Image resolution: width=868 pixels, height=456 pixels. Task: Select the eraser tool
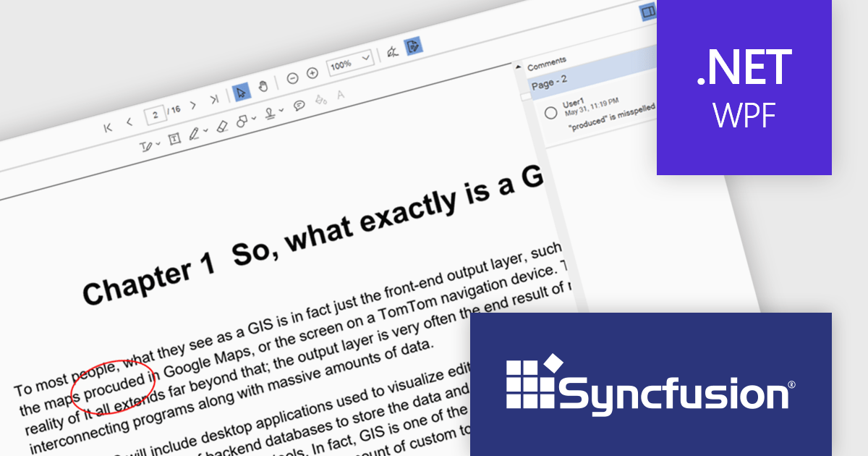point(222,126)
